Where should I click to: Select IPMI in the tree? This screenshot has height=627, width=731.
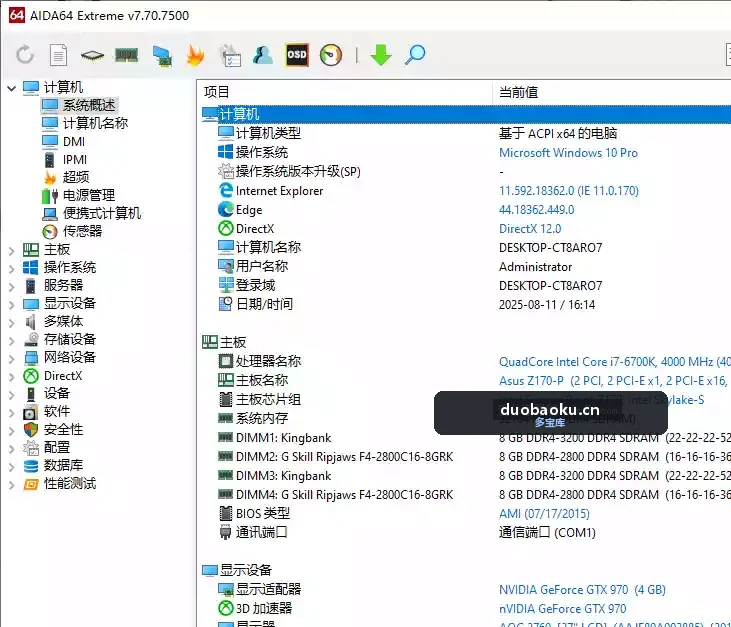click(75, 159)
